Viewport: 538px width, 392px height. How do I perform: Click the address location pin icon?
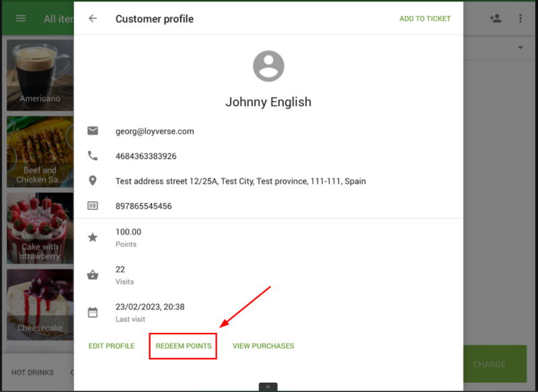click(x=93, y=181)
